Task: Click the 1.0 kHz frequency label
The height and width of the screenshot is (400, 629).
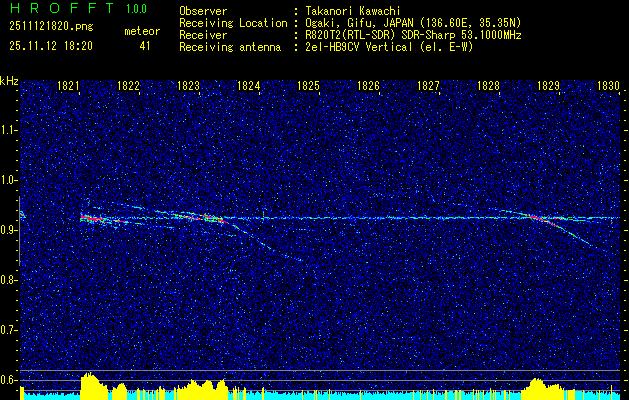Action: tap(8, 181)
